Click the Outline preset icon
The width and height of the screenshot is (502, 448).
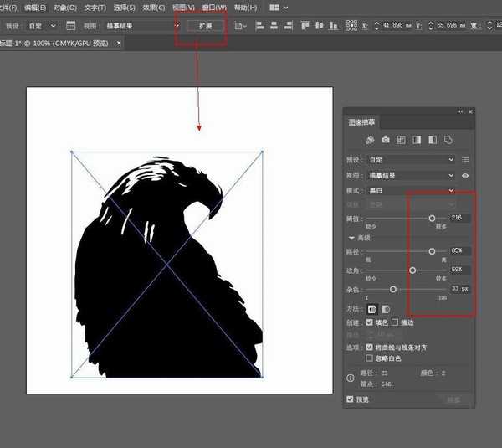(448, 140)
